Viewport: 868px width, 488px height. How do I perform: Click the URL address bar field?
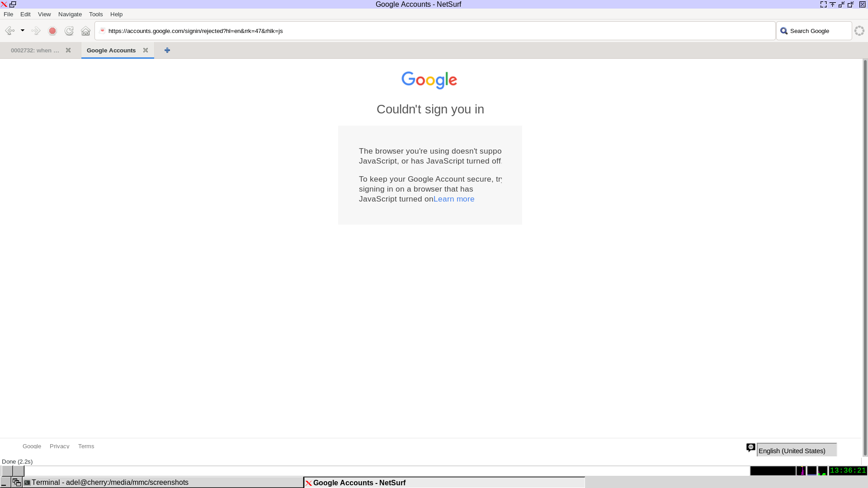434,31
